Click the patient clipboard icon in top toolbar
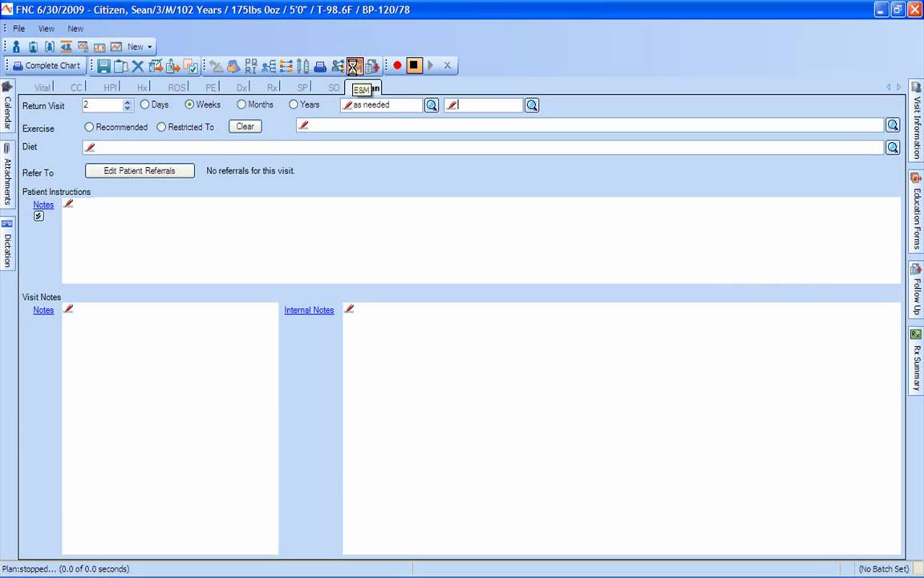 click(x=33, y=47)
